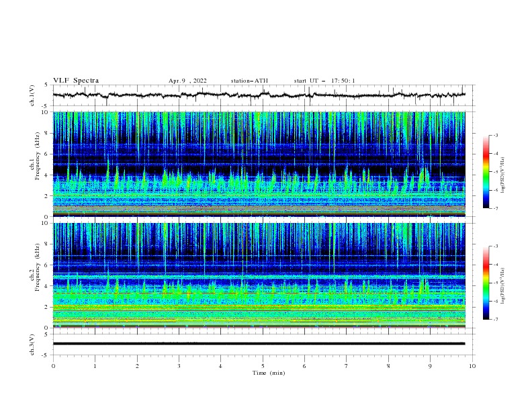Click the "0" tick on the time axis
This screenshot has width=532, height=411.
click(53, 366)
